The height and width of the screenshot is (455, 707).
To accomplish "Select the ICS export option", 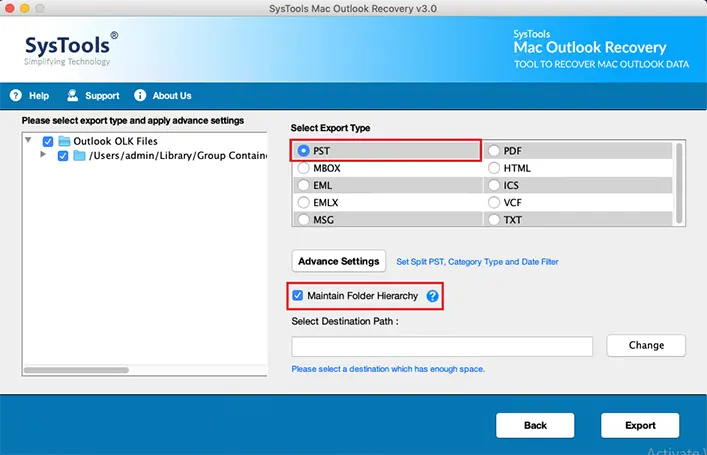I will tap(494, 185).
